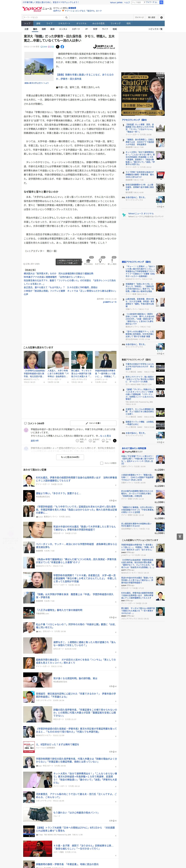Select the トップ navigation tab
The width and height of the screenshot is (186, 868).
(27, 24)
